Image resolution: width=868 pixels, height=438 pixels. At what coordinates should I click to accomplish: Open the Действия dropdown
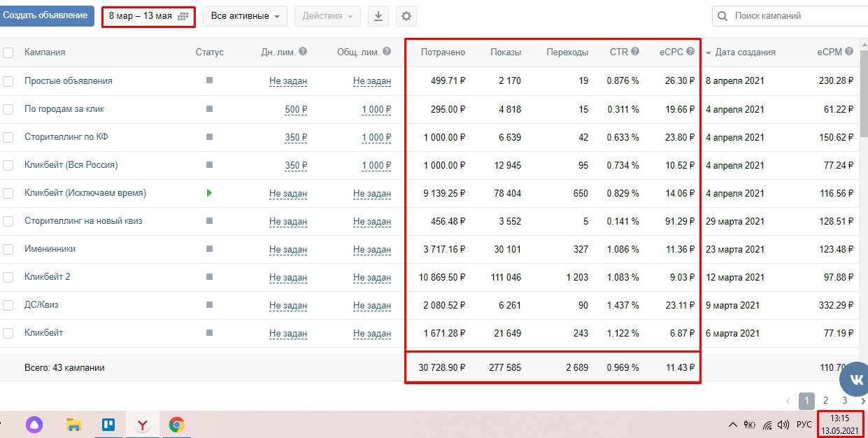[327, 16]
